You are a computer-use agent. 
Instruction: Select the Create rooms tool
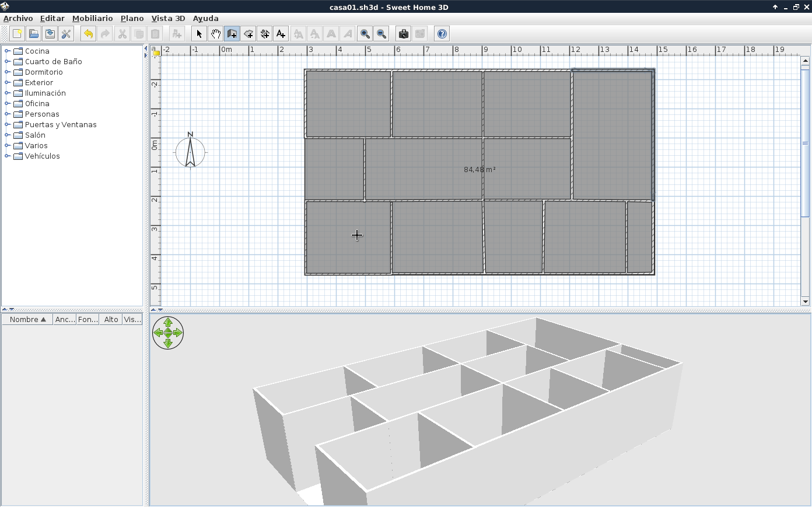pyautogui.click(x=248, y=34)
